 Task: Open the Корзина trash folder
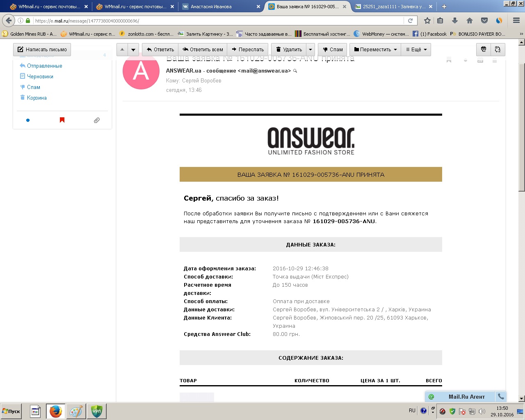coord(37,98)
